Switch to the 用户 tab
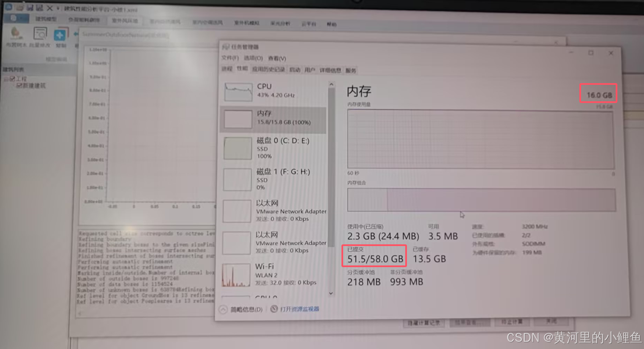The height and width of the screenshot is (349, 644). point(310,70)
